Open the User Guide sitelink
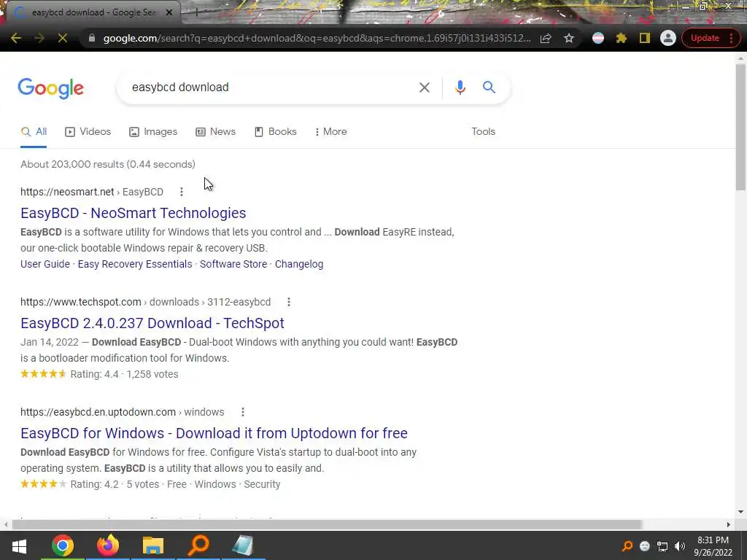The image size is (747, 560). [x=45, y=264]
